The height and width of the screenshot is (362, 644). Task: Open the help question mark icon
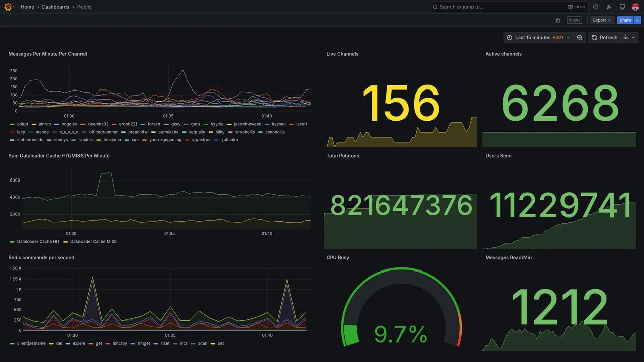(596, 7)
